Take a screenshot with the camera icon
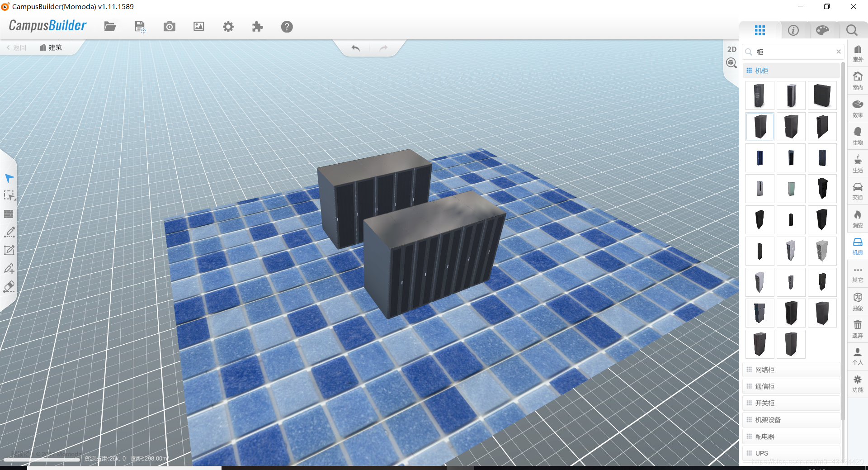 pyautogui.click(x=170, y=27)
